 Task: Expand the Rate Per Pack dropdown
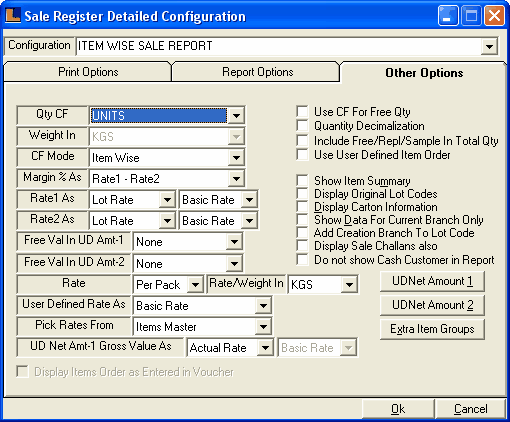[x=195, y=284]
